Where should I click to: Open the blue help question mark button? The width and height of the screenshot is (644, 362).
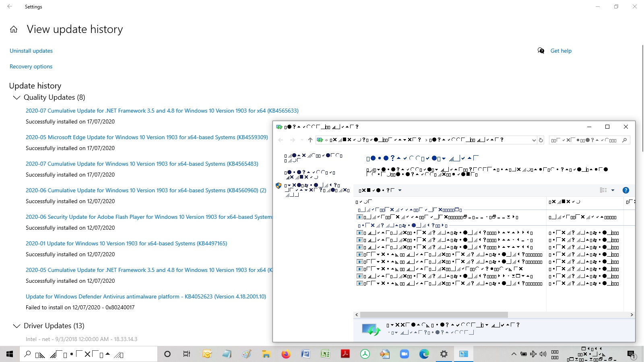pos(625,190)
